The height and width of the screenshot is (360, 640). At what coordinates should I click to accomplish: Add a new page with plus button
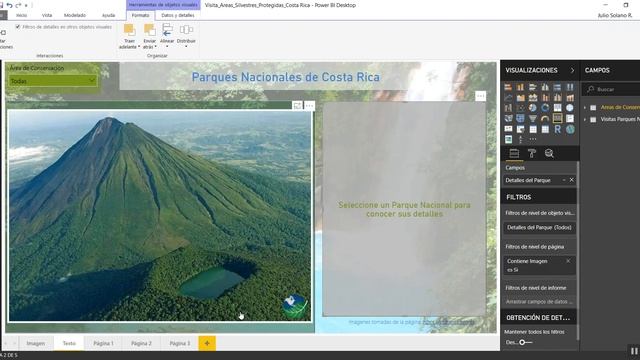pos(207,343)
